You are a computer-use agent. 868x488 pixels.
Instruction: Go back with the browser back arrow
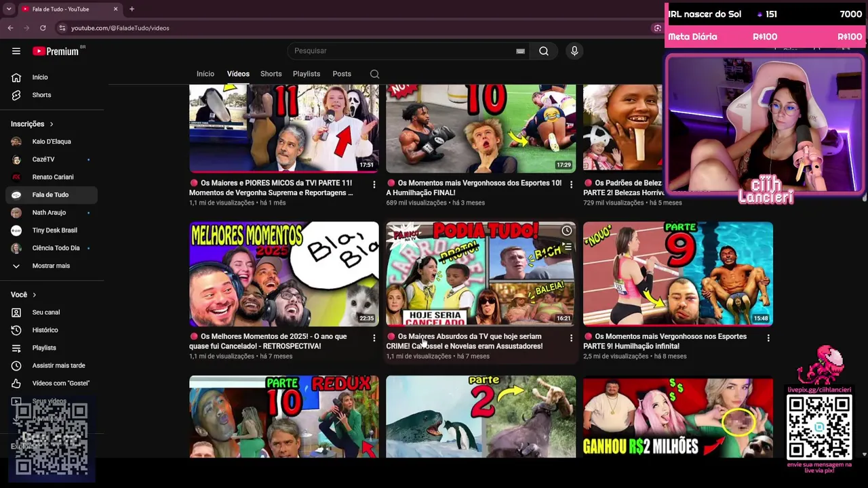pos(10,28)
